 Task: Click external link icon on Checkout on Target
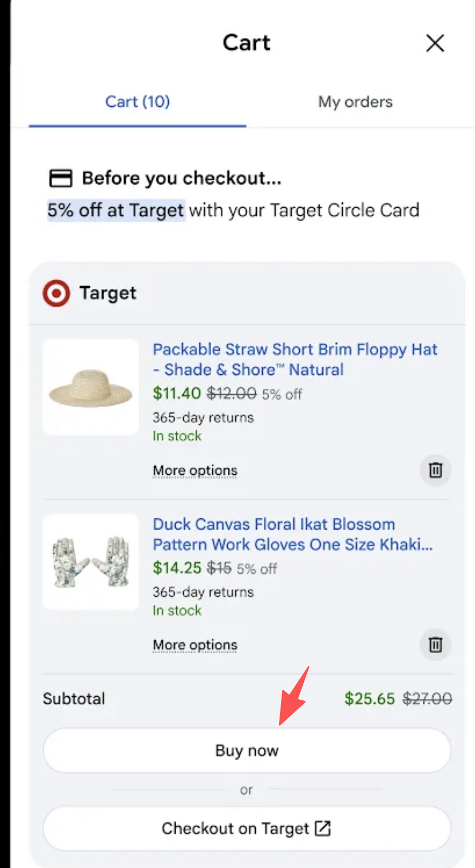(x=323, y=828)
